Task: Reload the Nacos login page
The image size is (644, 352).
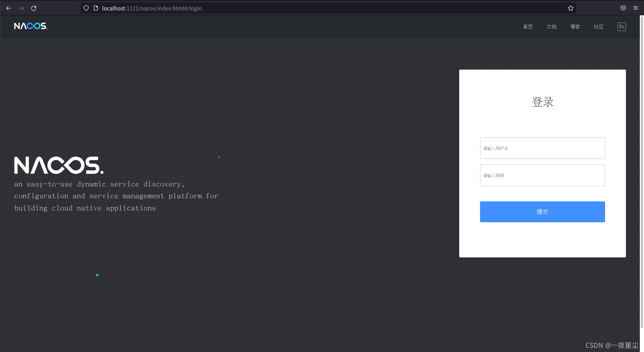Action: tap(34, 8)
